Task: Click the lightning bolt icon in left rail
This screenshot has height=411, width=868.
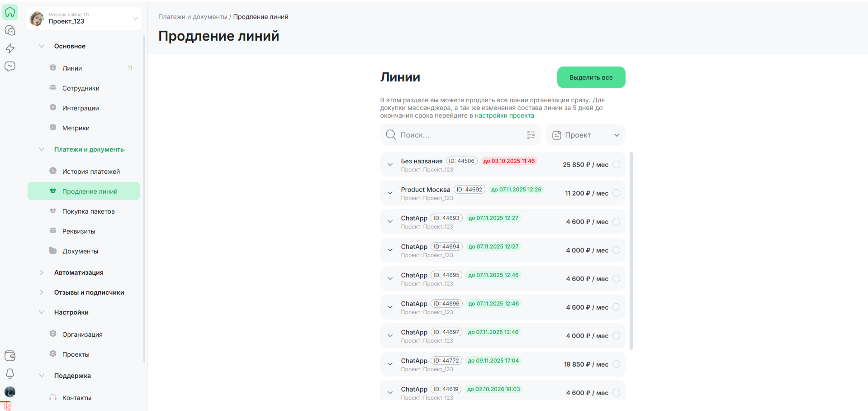Action: (x=10, y=48)
